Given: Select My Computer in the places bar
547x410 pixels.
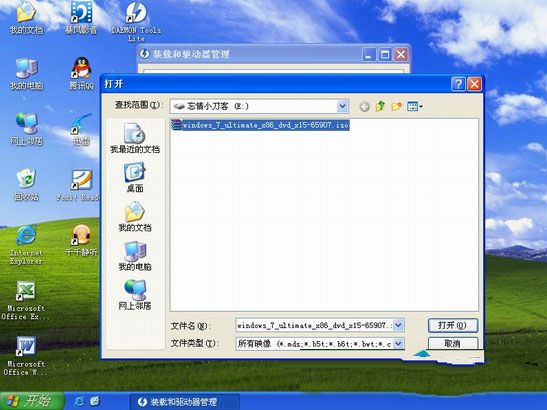Looking at the screenshot, I should 135,256.
